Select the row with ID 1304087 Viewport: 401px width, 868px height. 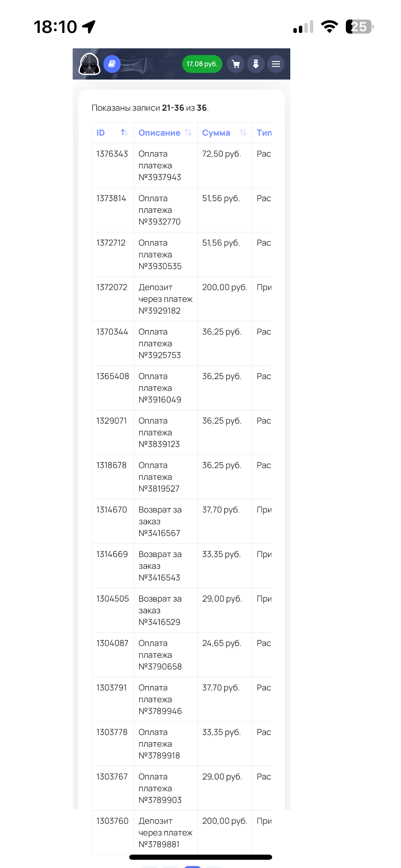pos(112,643)
